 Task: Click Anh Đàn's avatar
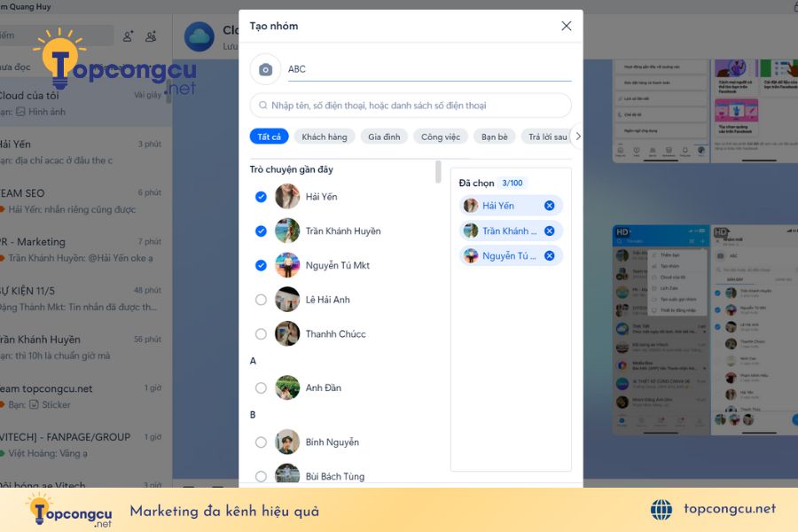pyautogui.click(x=287, y=388)
